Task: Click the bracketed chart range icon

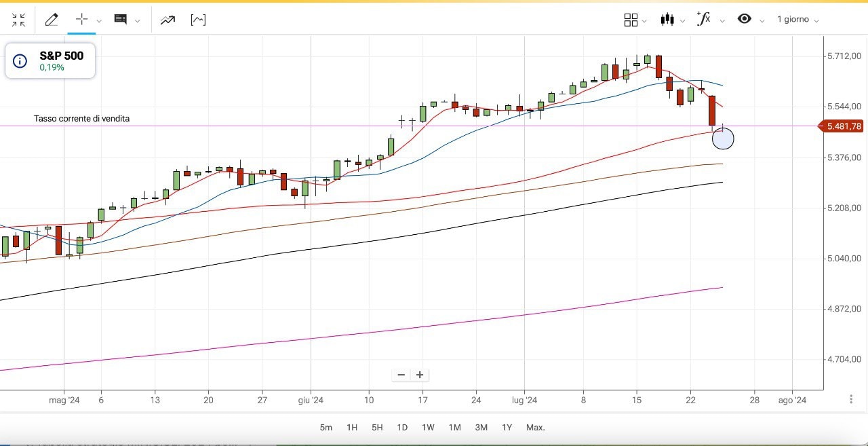Action: tap(198, 20)
